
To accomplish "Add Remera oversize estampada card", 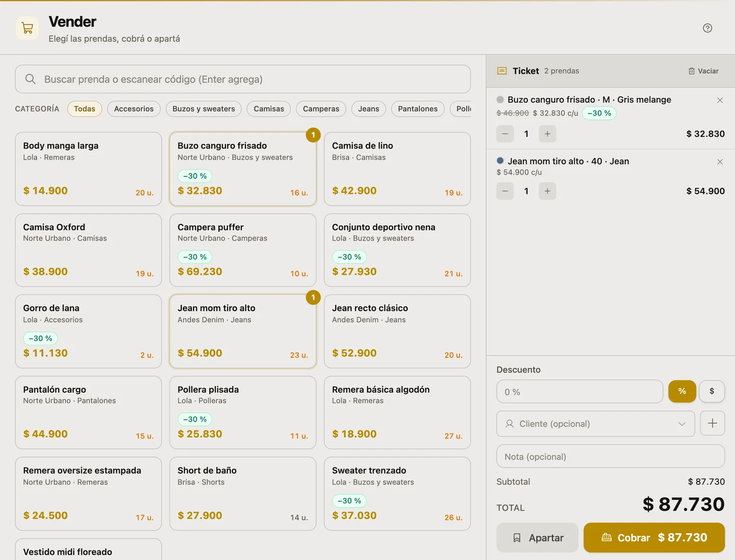I will [x=88, y=494].
